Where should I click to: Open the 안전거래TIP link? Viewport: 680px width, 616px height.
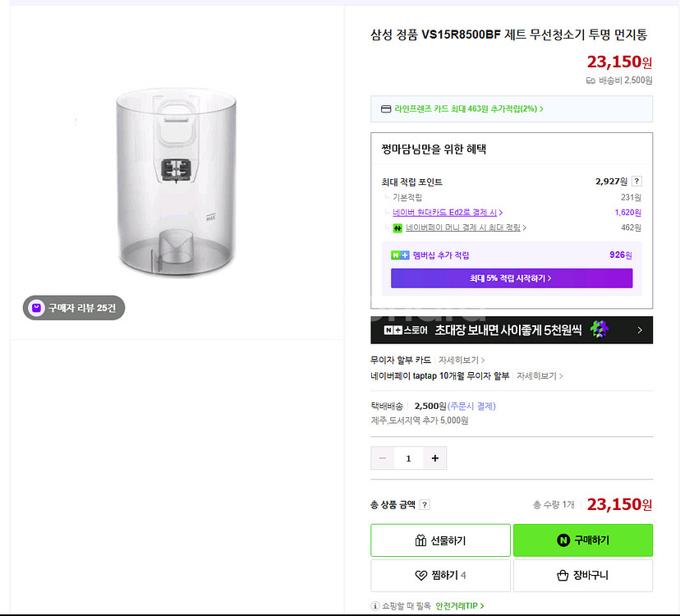pos(460,606)
